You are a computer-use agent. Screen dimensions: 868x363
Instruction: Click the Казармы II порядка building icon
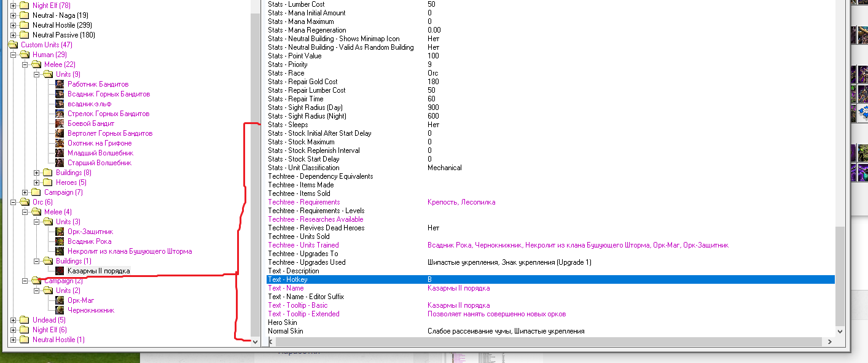pyautogui.click(x=60, y=271)
